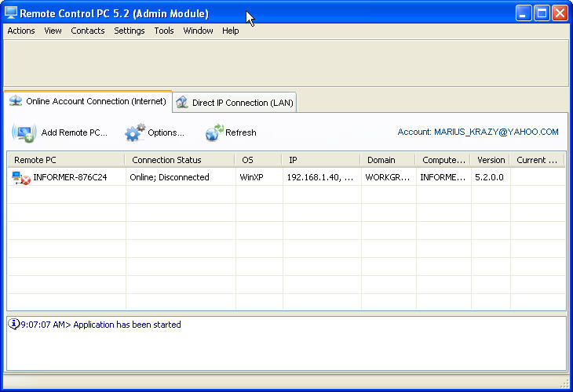Click the Direct IP Connection house icon
Viewport: 573px width, 392px height.
181,102
